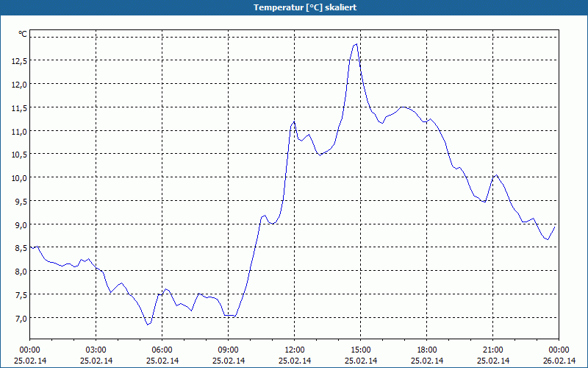Image resolution: width=588 pixels, height=368 pixels.
Task: Select the 8,5 temperature label
Action: [x=21, y=248]
